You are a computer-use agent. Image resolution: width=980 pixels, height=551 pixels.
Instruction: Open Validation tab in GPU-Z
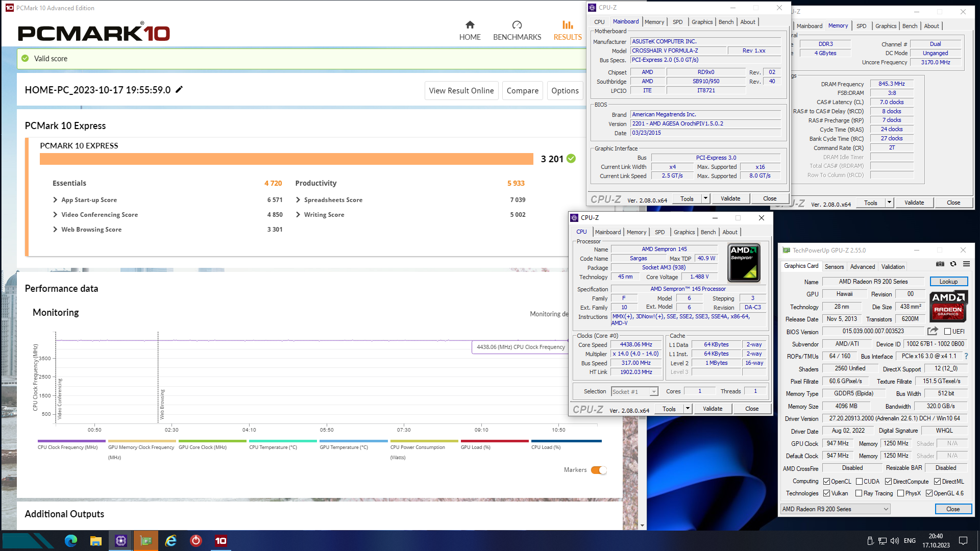click(x=893, y=267)
